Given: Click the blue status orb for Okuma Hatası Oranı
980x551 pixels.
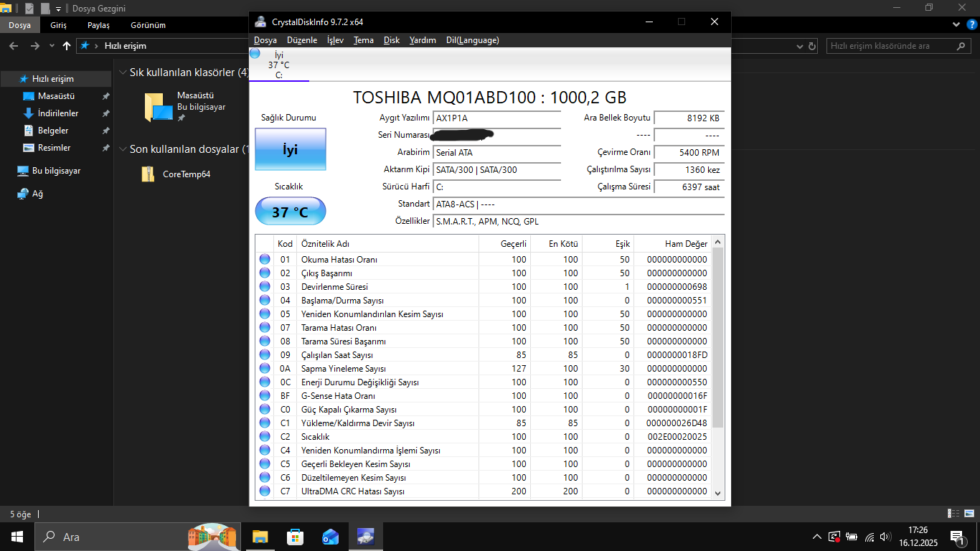Looking at the screenshot, I should (x=265, y=259).
